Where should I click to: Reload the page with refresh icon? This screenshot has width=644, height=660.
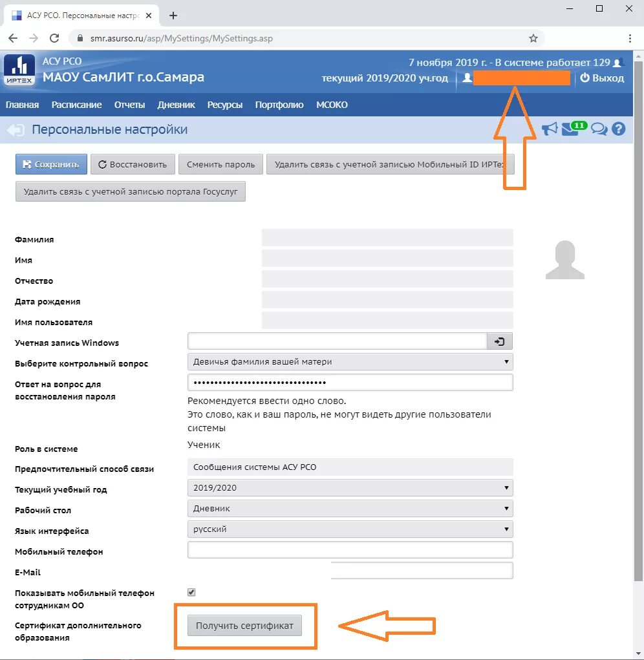54,38
